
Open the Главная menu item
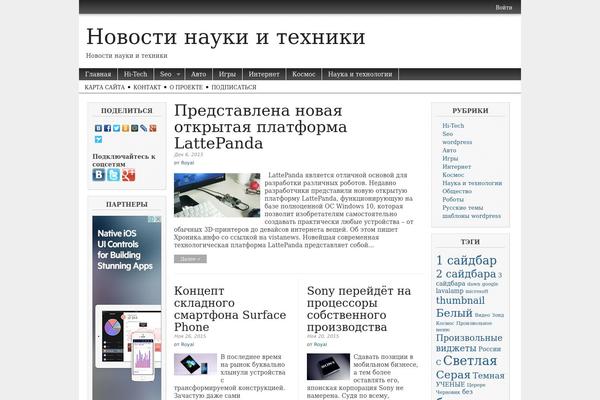(x=98, y=74)
